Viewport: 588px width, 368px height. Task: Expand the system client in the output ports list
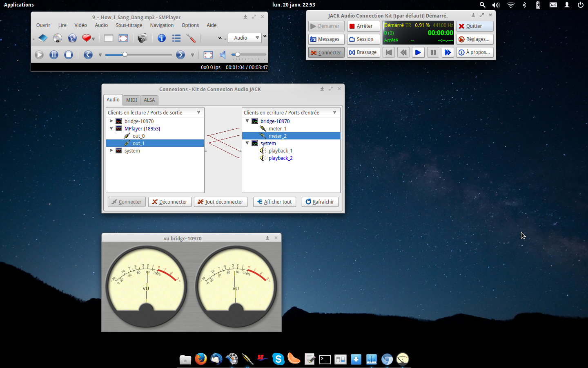pos(111,150)
